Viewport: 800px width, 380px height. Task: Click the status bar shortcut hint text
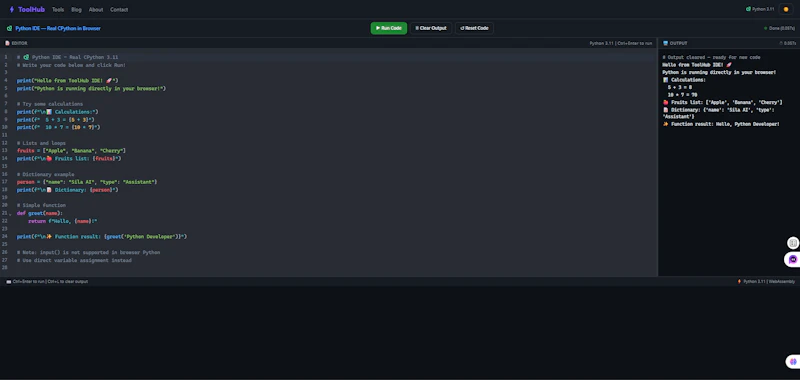click(x=51, y=282)
